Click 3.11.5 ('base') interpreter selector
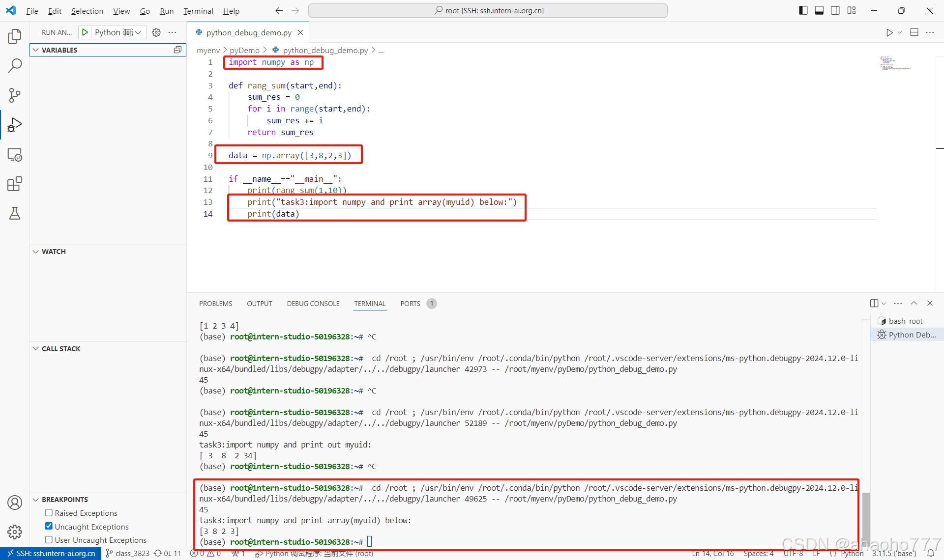The width and height of the screenshot is (944, 560). [894, 554]
